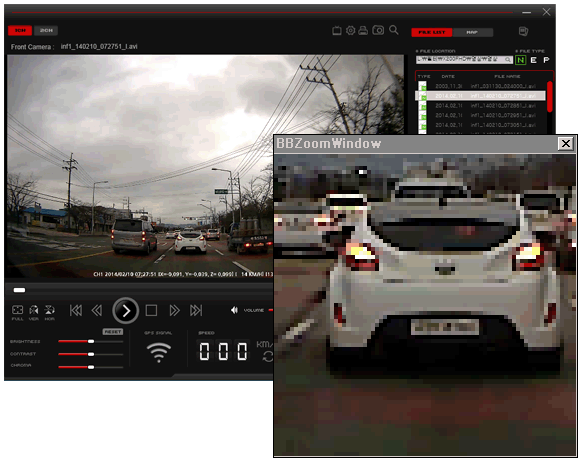Click the RESET button above the sliders
582x461 pixels.
(113, 332)
